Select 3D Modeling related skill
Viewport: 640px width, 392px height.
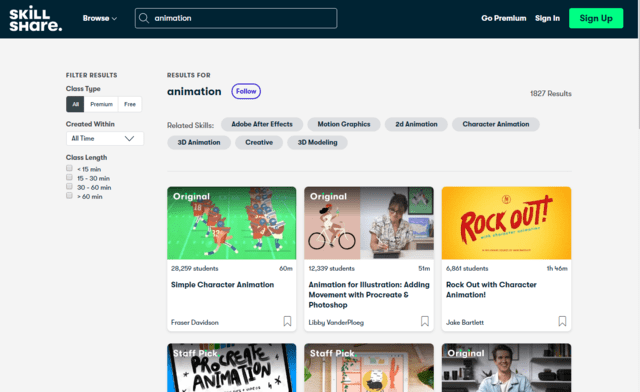[318, 143]
